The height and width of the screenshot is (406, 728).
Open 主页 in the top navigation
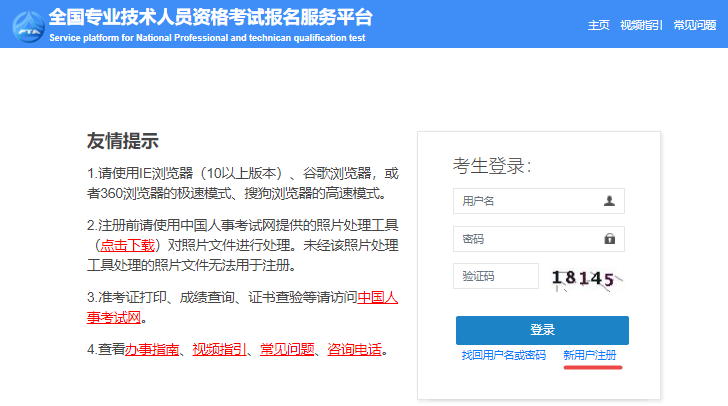pos(598,25)
